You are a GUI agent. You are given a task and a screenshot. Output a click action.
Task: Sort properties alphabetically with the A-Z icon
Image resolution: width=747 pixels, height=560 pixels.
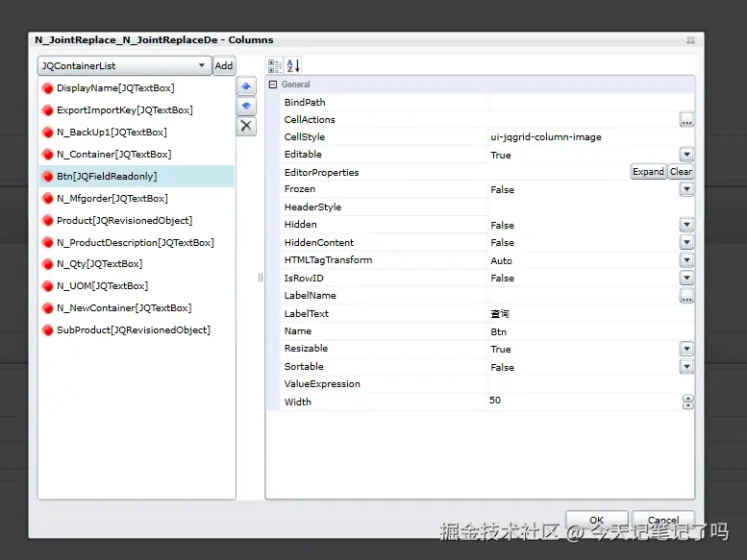pos(293,65)
